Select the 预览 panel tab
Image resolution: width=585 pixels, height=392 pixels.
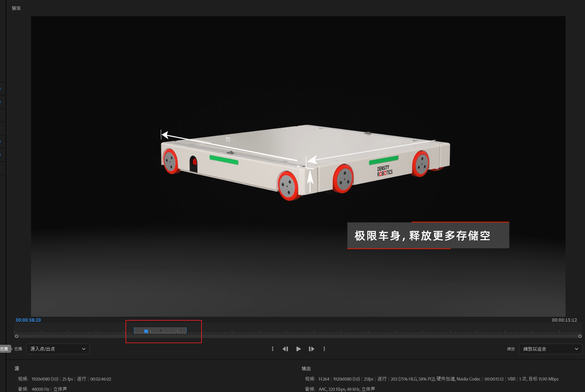pos(16,8)
